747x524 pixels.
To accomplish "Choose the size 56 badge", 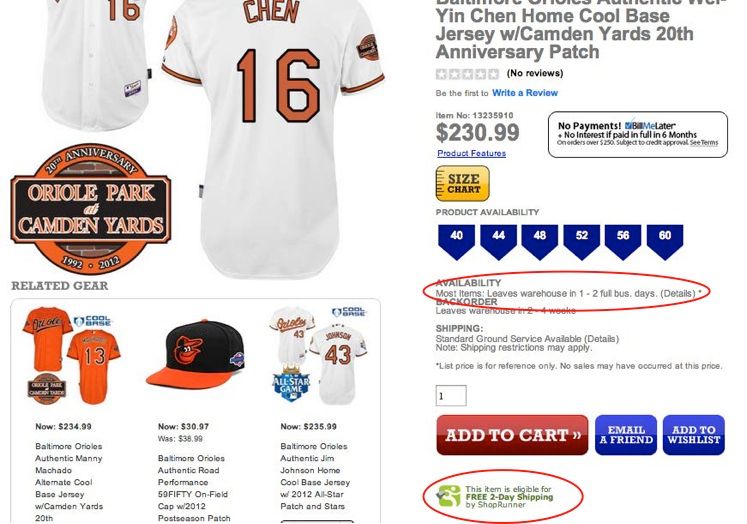I will [x=623, y=242].
